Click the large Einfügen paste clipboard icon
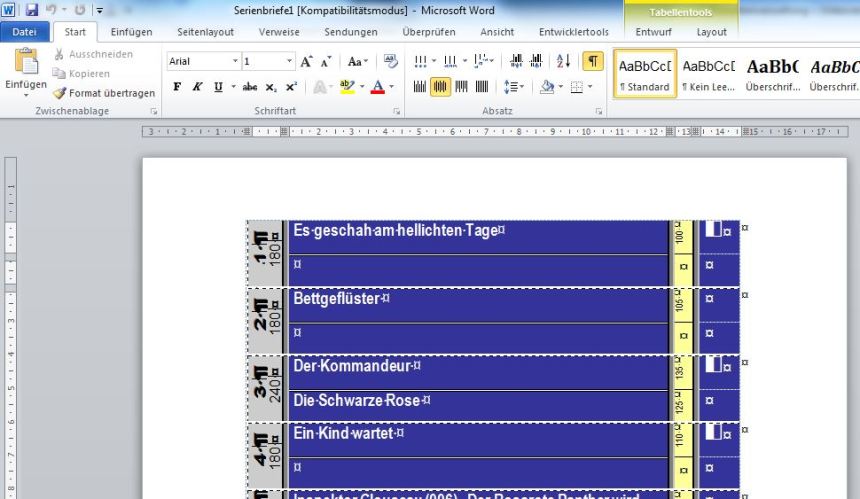860x499 pixels. tap(26, 61)
